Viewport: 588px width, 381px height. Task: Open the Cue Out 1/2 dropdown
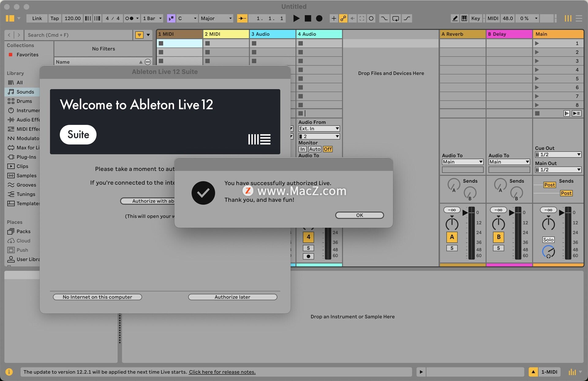(558, 155)
